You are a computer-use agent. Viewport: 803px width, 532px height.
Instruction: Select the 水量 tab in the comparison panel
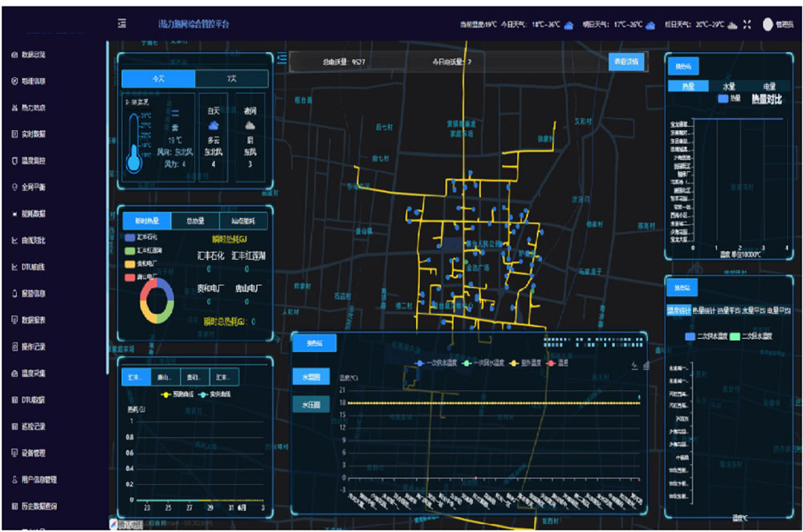click(x=729, y=86)
